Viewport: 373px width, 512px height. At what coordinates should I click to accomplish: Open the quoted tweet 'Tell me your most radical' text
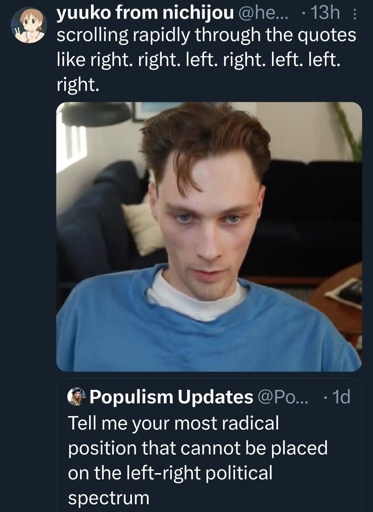173,423
